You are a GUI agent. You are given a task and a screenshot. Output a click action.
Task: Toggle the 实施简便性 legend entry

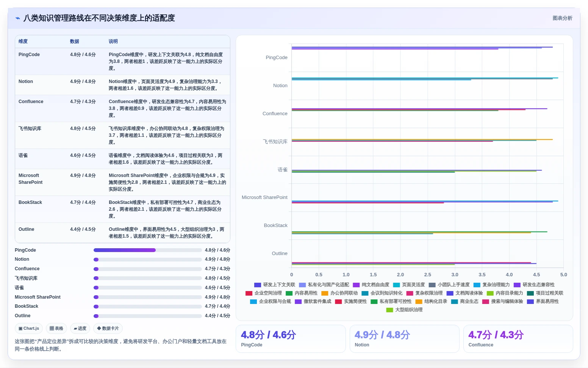coord(351,301)
